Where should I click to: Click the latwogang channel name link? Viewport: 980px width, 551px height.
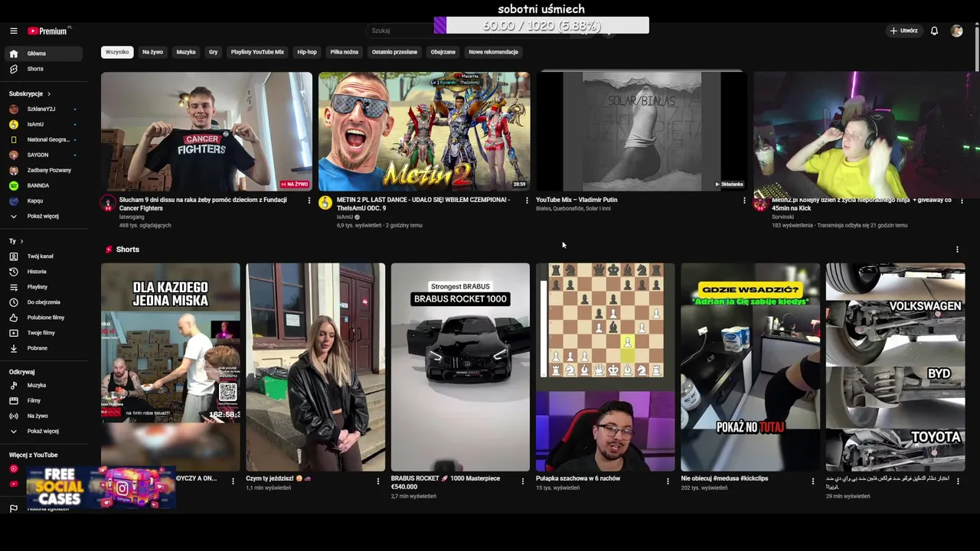click(132, 217)
